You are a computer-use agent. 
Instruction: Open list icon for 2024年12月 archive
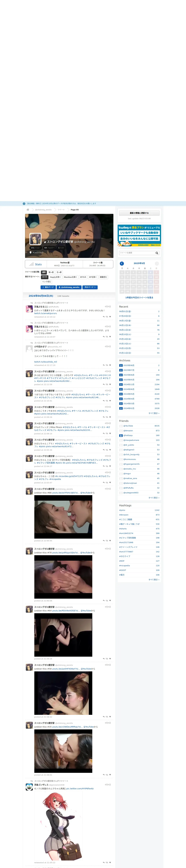point(121,385)
